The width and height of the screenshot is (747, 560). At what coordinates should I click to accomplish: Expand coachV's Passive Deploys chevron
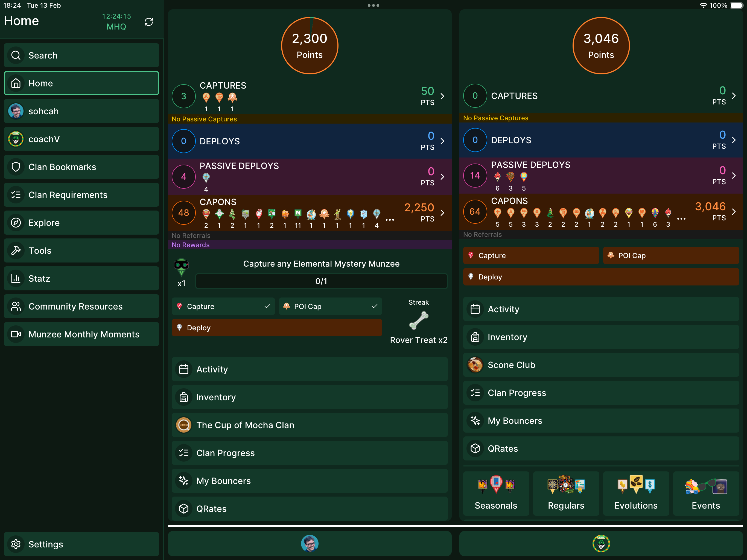click(x=734, y=176)
